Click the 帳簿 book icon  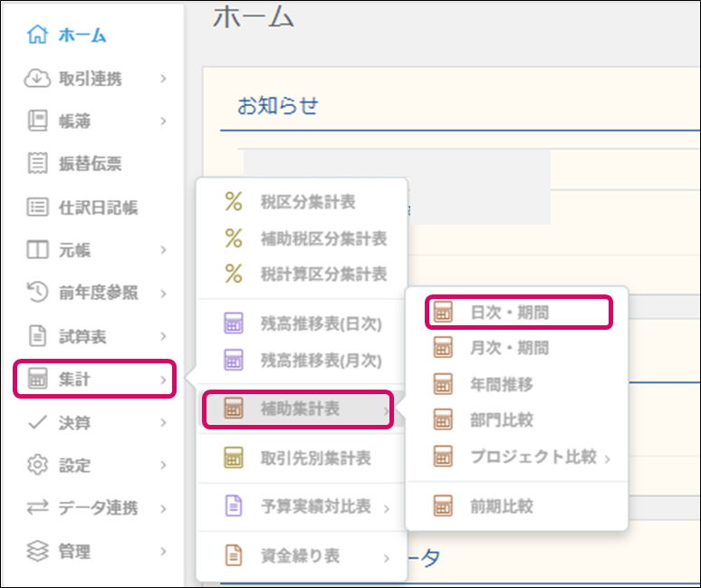tap(37, 121)
